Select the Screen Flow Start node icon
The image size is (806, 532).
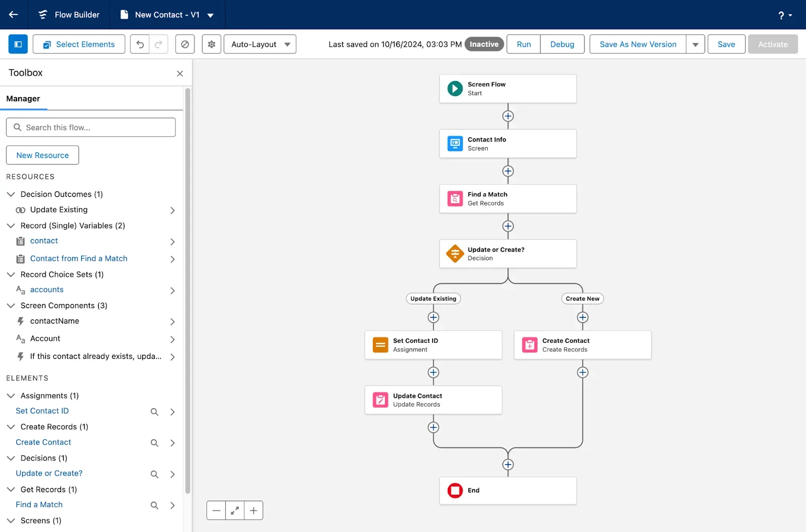pyautogui.click(x=455, y=89)
